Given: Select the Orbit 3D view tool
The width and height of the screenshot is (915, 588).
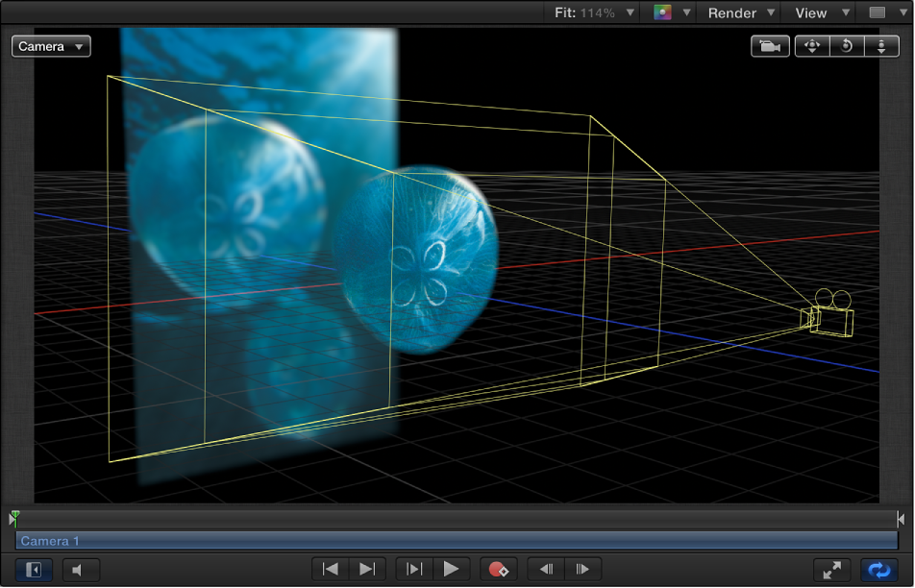Looking at the screenshot, I should point(847,45).
